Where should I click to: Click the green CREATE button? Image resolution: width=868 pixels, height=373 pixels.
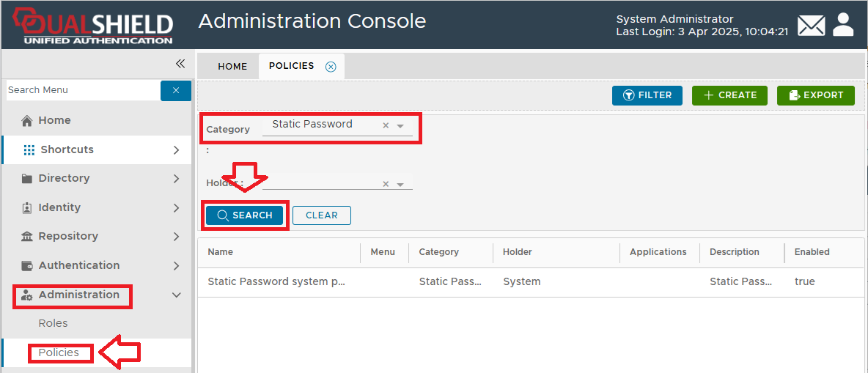(729, 95)
